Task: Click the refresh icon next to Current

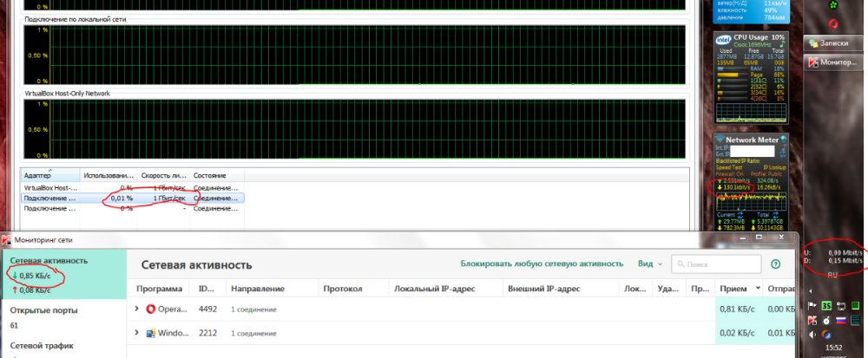Action: click(x=740, y=214)
